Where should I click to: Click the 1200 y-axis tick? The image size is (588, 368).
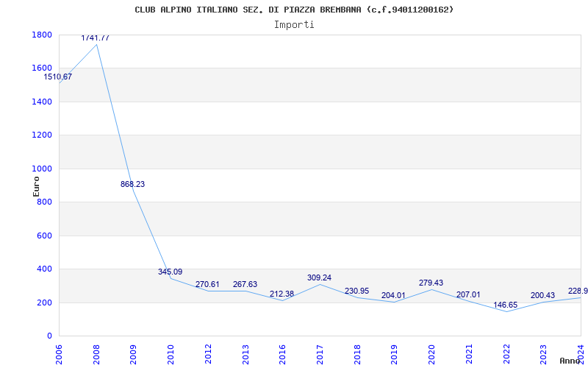click(42, 135)
